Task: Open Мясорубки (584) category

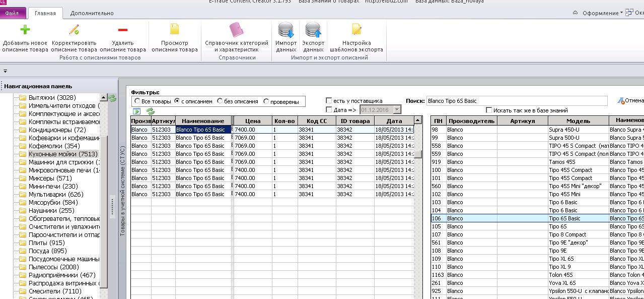Action: coord(53,202)
